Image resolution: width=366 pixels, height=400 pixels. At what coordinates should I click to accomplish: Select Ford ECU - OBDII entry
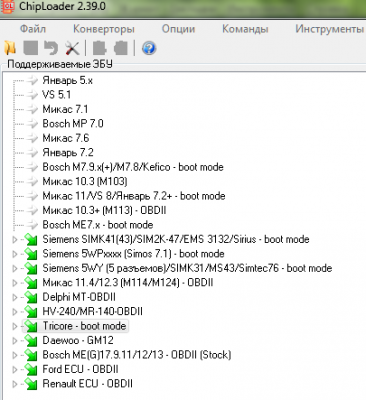pyautogui.click(x=80, y=369)
